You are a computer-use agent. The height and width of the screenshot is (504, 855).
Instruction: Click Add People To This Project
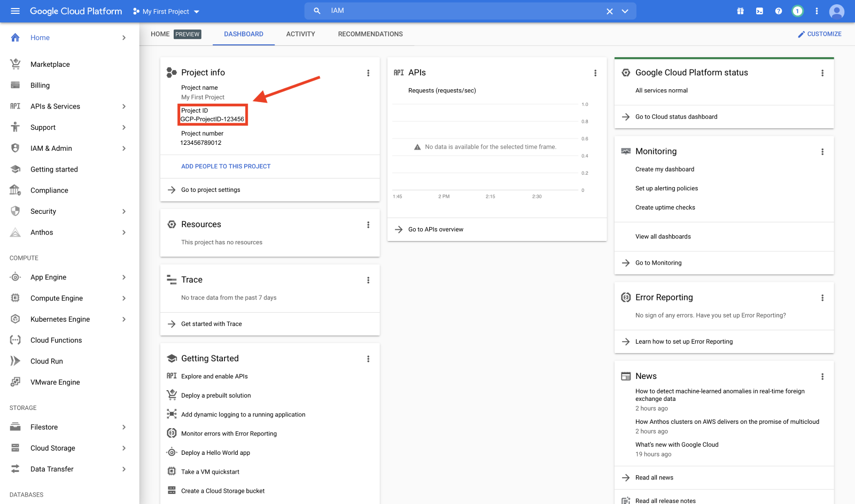(x=226, y=166)
